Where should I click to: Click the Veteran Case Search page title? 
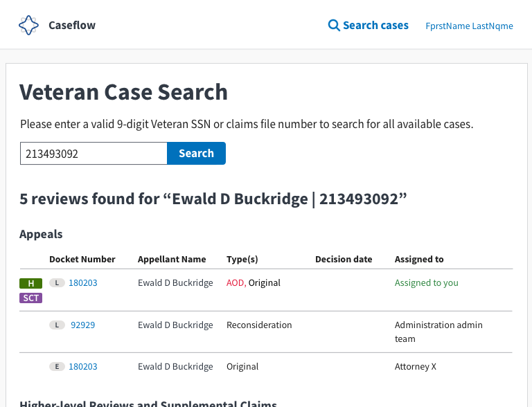[123, 92]
